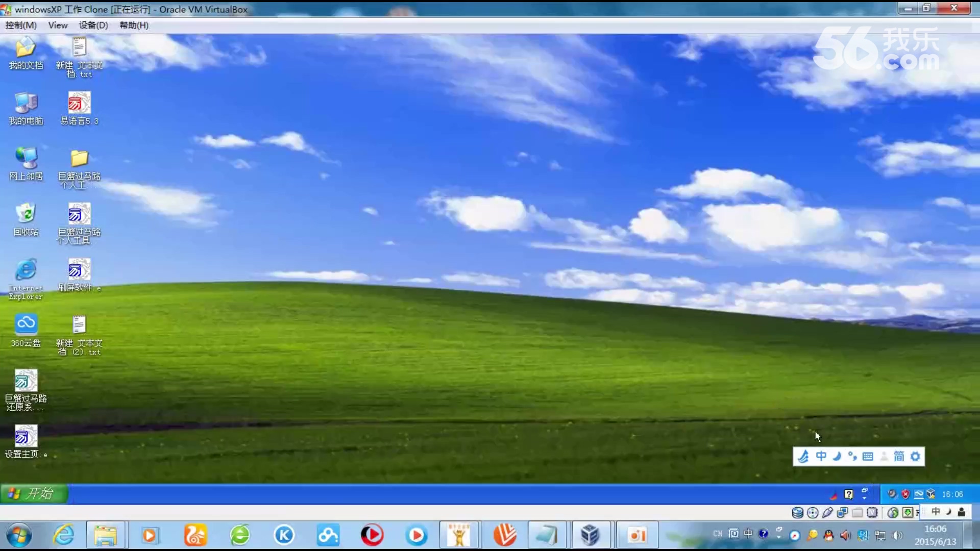Click the VirtualBox additions icon in XP tray

[931, 494]
